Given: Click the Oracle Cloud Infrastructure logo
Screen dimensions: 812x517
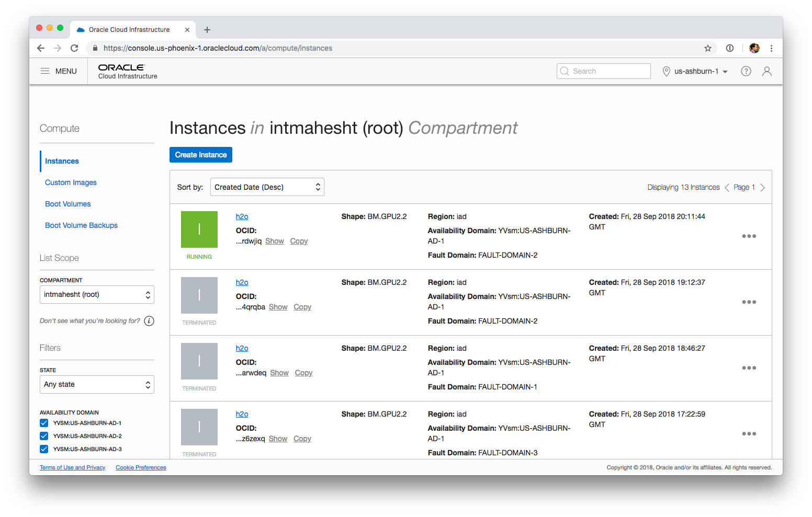Looking at the screenshot, I should point(128,71).
